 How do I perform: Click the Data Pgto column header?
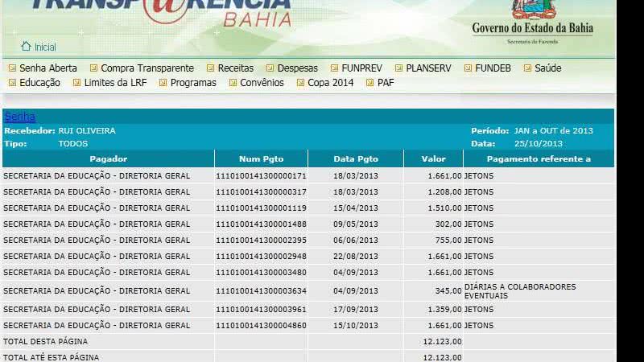[x=356, y=158]
